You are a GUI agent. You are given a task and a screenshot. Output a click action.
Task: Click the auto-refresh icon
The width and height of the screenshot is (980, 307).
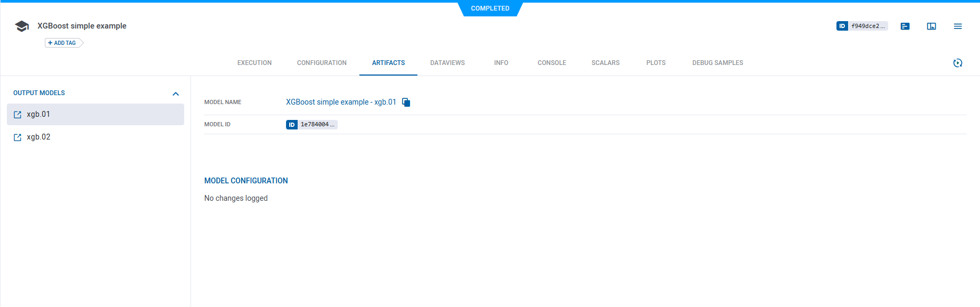[x=958, y=63]
